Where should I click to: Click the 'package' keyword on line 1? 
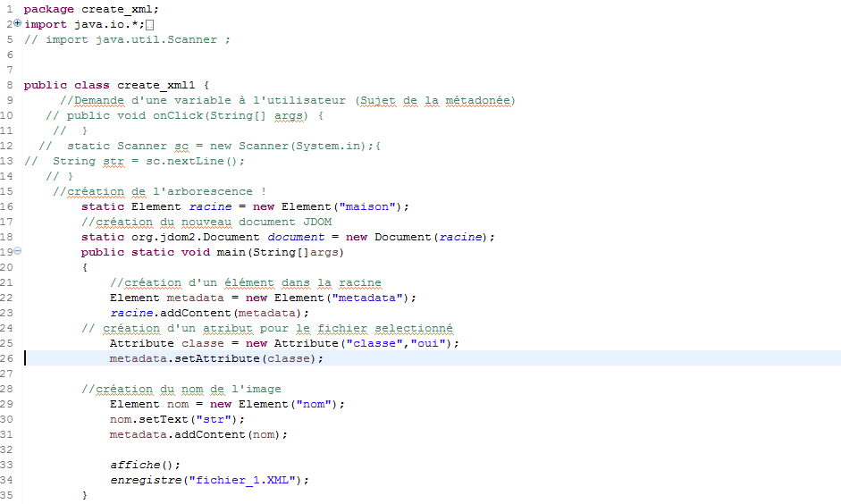coord(49,10)
